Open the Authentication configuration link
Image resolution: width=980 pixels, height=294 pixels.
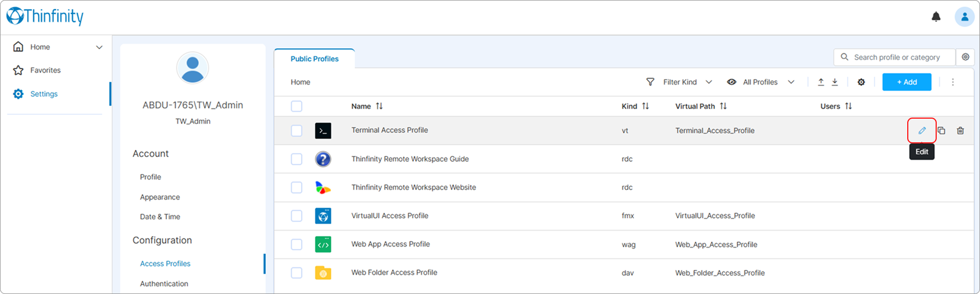click(x=164, y=284)
